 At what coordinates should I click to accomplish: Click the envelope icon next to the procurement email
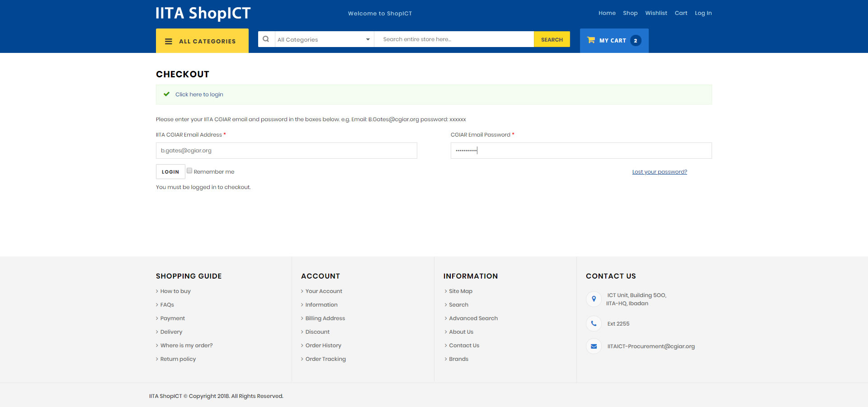click(594, 346)
